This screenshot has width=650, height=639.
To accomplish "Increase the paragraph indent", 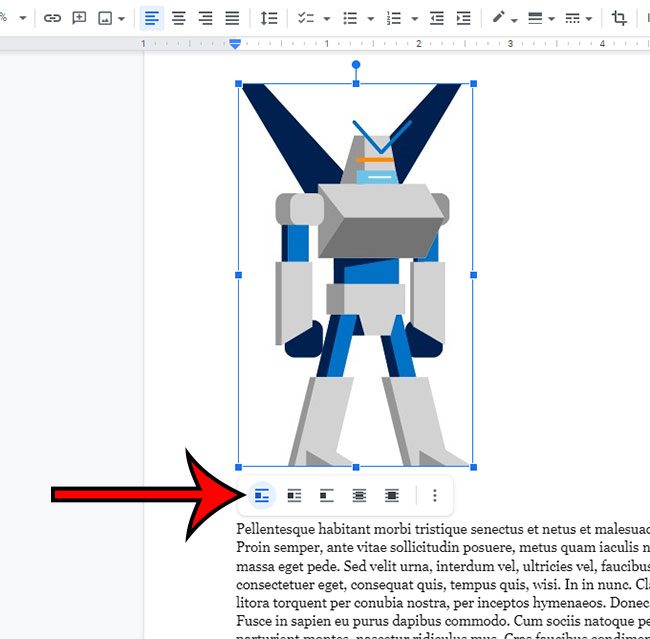I will point(463,18).
